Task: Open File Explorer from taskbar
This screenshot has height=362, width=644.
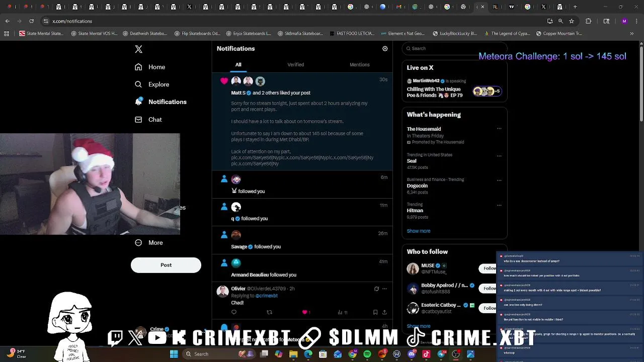Action: tap(293, 354)
